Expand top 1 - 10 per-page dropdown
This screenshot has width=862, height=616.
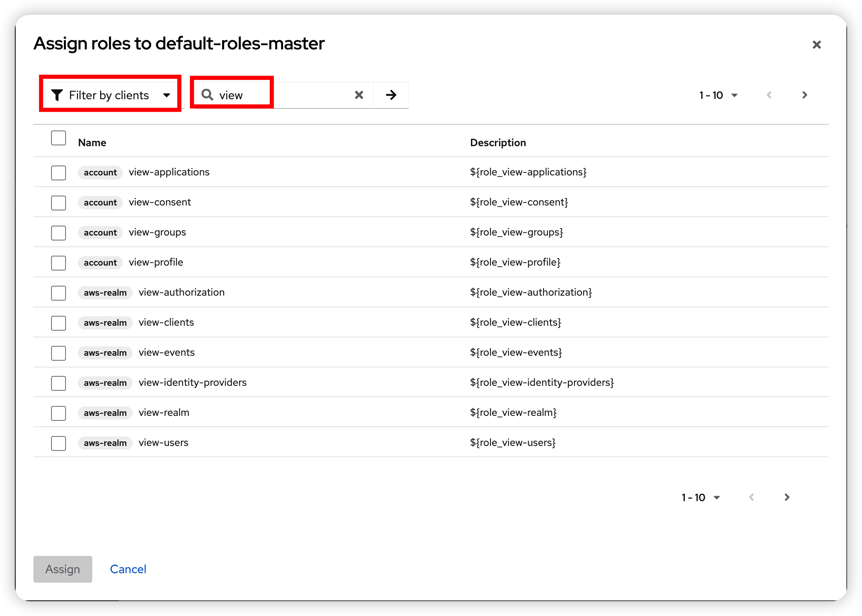(x=718, y=95)
